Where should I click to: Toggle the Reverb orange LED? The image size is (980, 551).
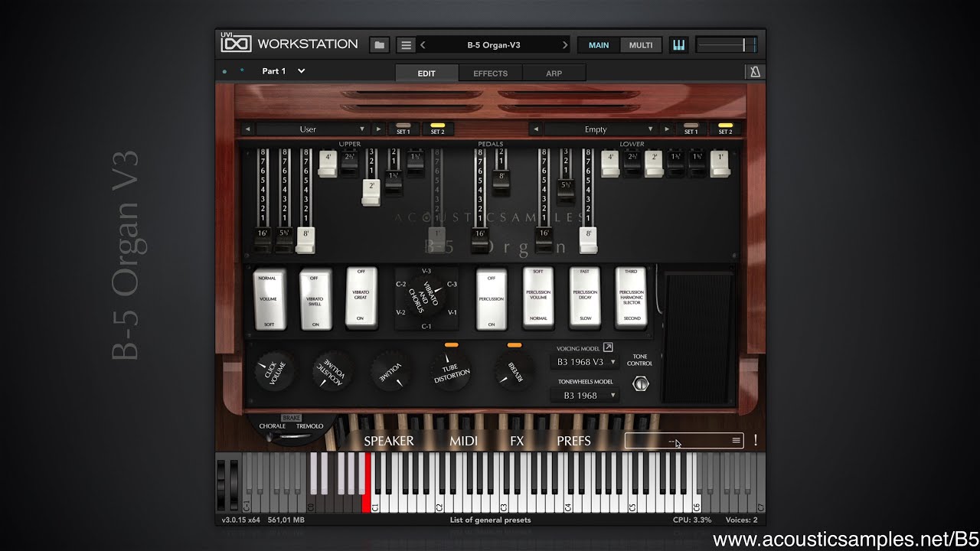pyautogui.click(x=514, y=345)
